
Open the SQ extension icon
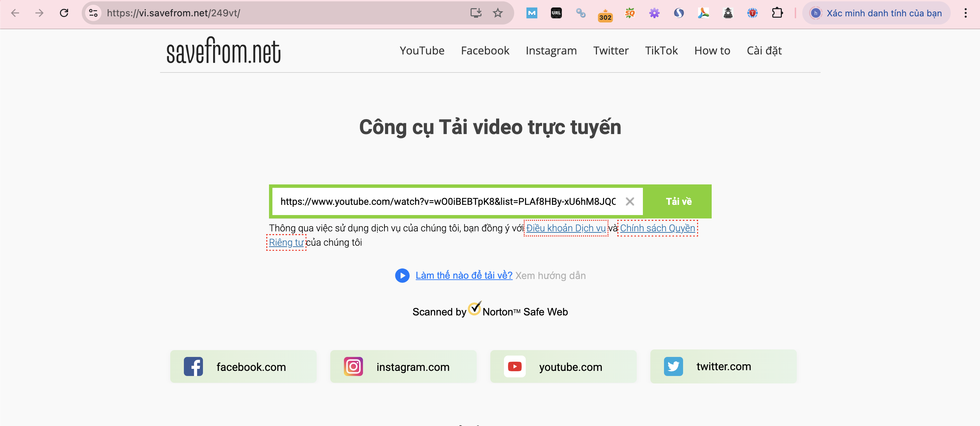tap(630, 13)
